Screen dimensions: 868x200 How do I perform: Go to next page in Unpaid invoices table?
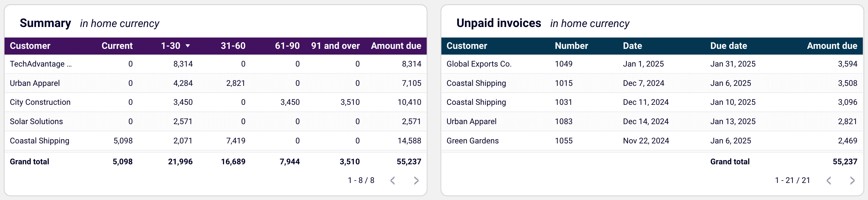pyautogui.click(x=852, y=180)
